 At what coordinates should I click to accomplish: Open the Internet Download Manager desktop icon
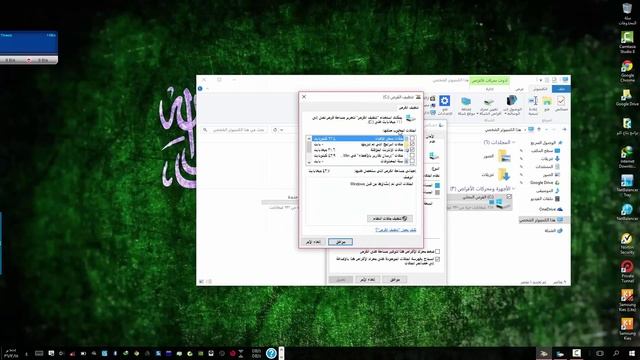coord(627,157)
